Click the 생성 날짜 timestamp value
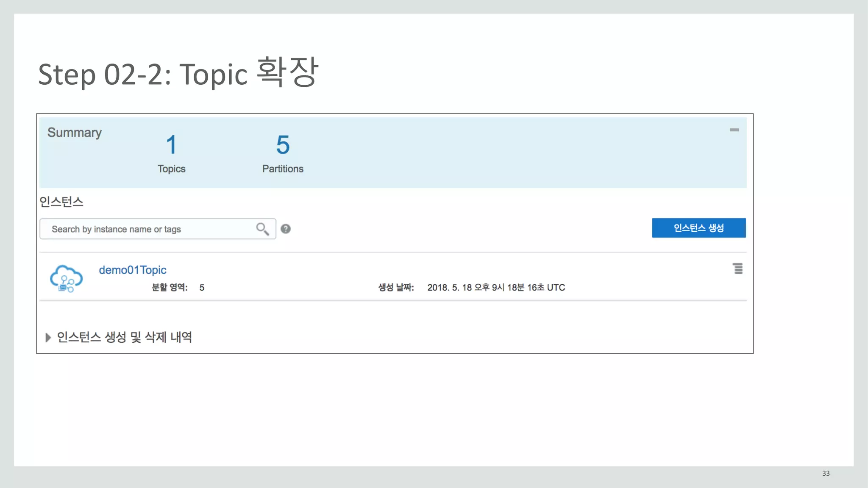 tap(496, 288)
